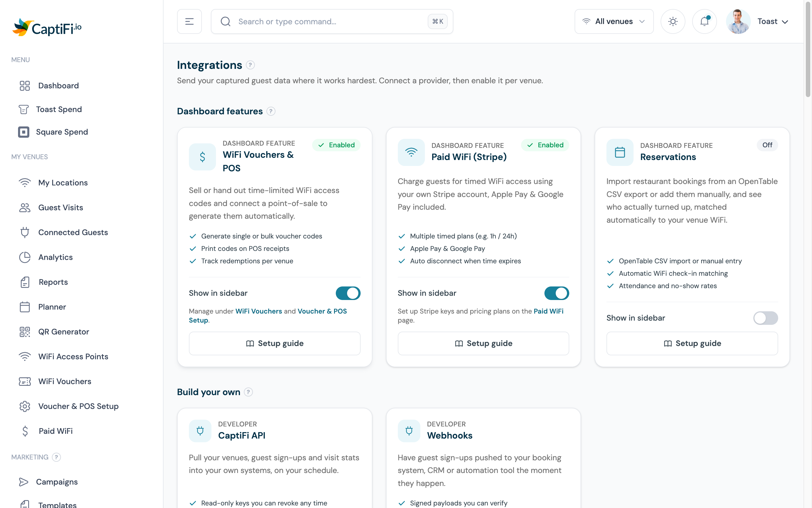
Task: Click the CaptiFi.io logo
Action: point(47,27)
